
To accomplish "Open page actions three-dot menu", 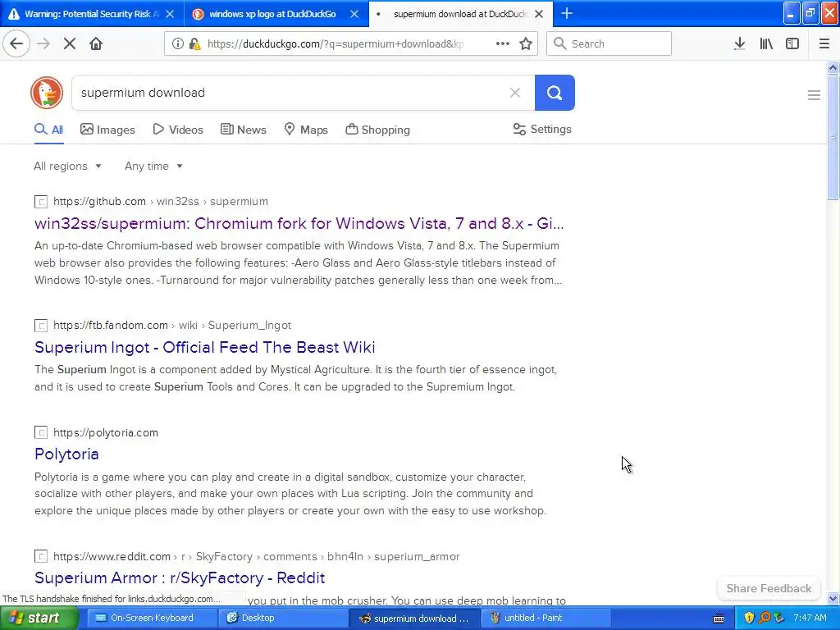I will [502, 44].
